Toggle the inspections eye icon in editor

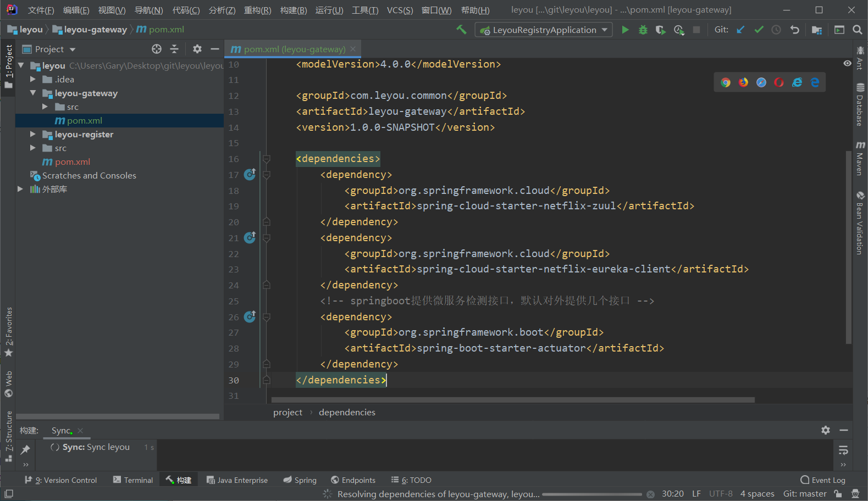pyautogui.click(x=847, y=64)
